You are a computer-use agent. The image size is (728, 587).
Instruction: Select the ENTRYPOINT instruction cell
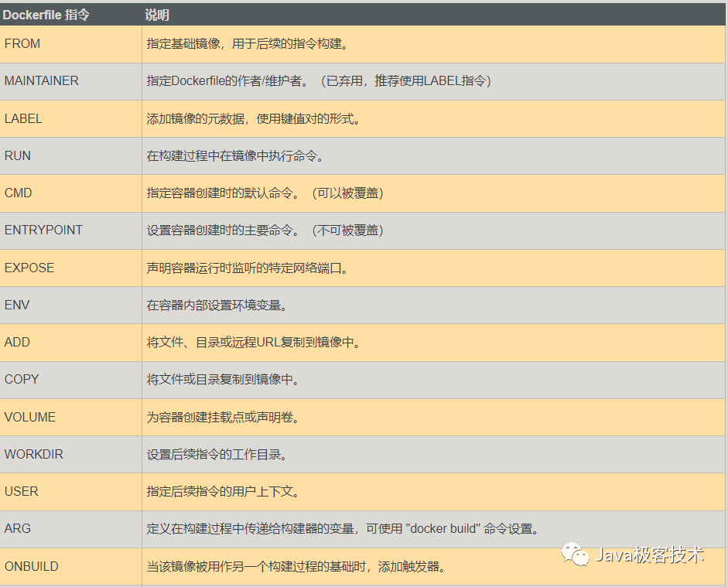(70, 230)
